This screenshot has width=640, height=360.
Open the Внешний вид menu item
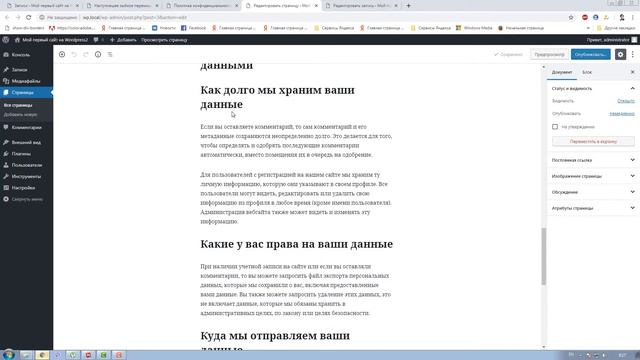click(27, 142)
